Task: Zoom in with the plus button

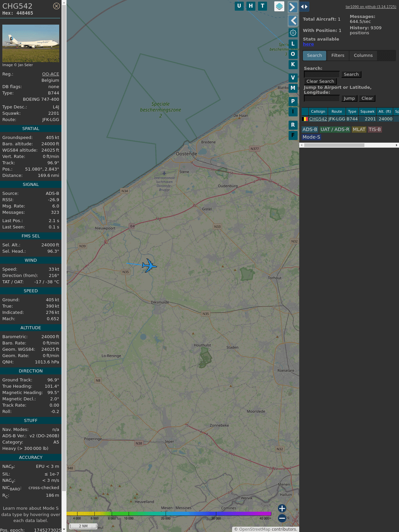Action: [x=282, y=508]
